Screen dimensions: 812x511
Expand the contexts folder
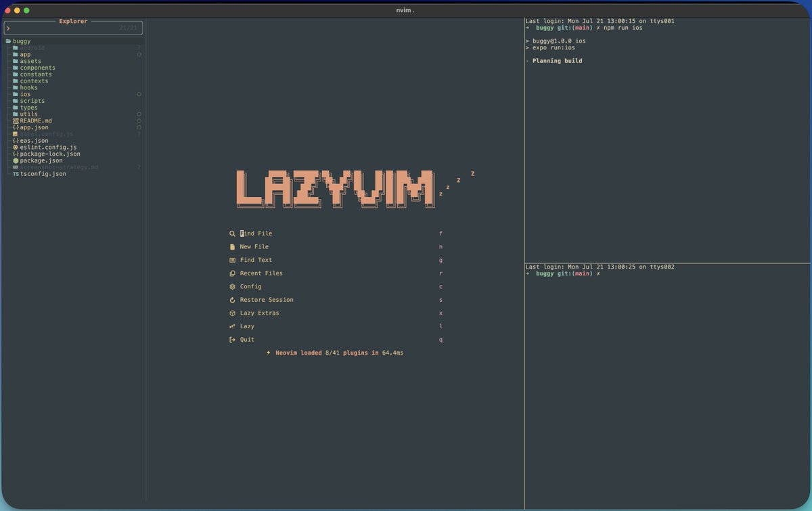[34, 81]
